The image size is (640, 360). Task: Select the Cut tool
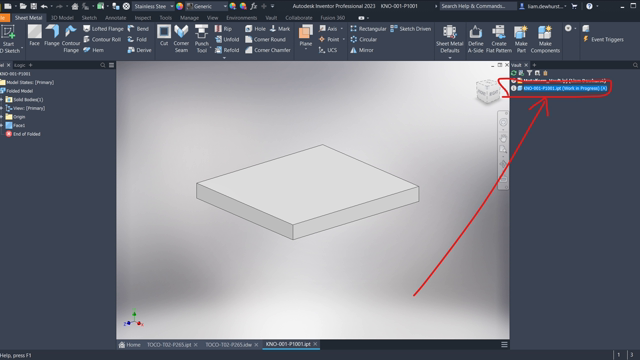click(x=164, y=35)
